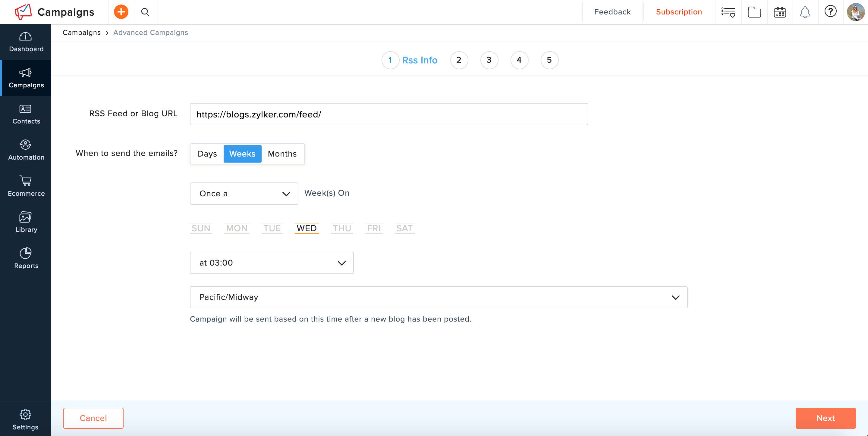The height and width of the screenshot is (436, 868).
Task: Expand the 'Once a' frequency dropdown
Action: click(x=244, y=194)
